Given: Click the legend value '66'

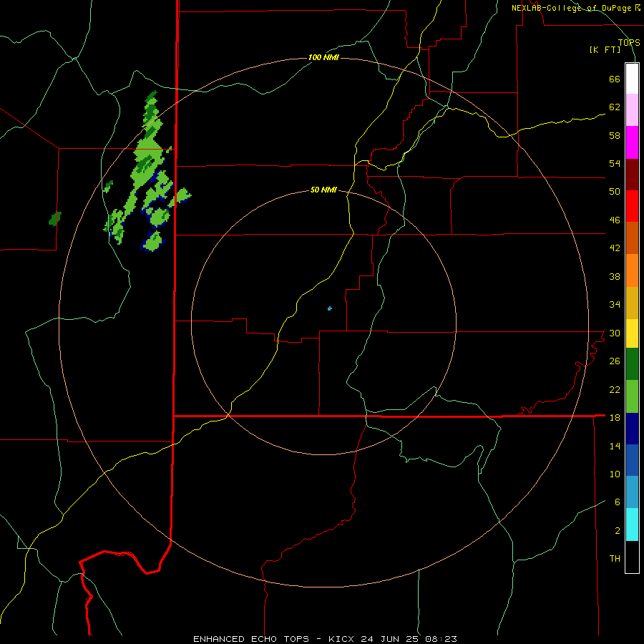Looking at the screenshot, I should coord(615,79).
